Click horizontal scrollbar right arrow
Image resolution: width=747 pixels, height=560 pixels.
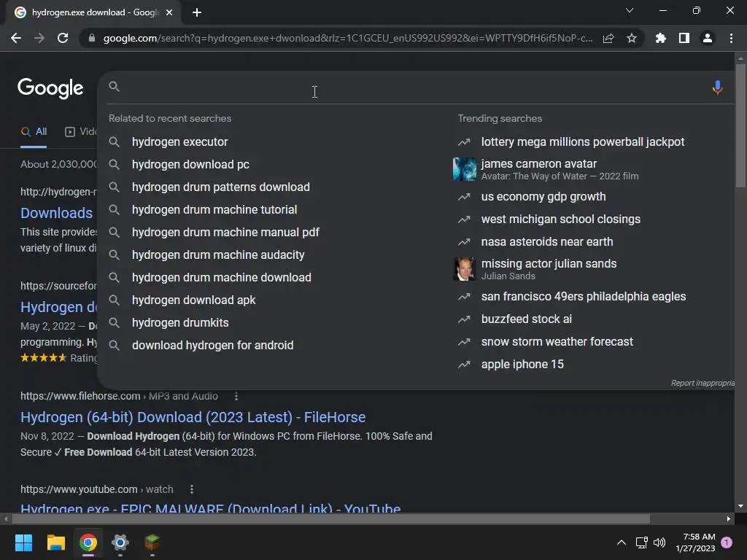[729, 518]
